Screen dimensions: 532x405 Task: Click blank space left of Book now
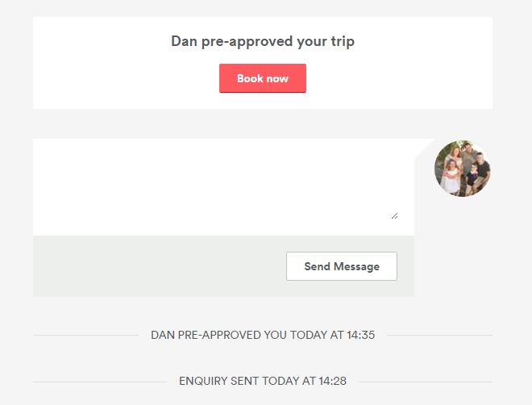pos(121,78)
